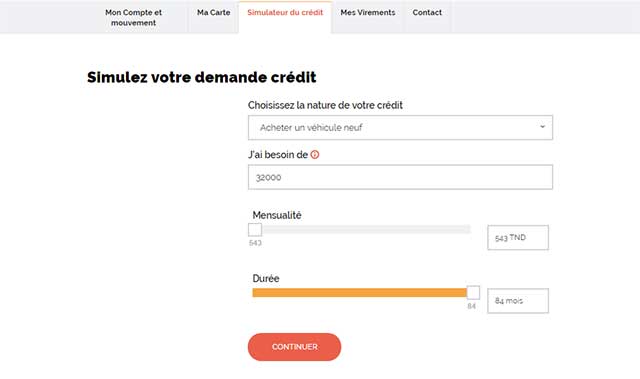Click the Mensualité slider handle
The width and height of the screenshot is (640, 379).
tap(255, 230)
